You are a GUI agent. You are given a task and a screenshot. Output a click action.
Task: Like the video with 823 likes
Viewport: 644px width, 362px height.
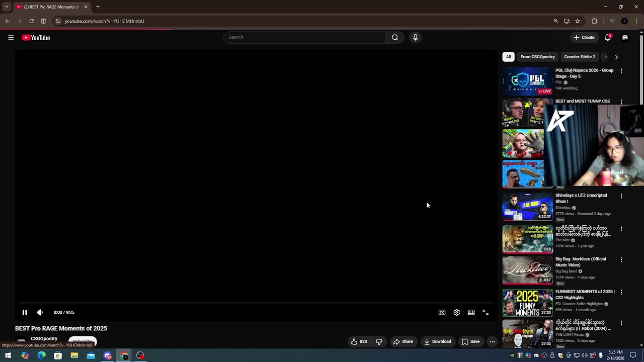tap(359, 341)
